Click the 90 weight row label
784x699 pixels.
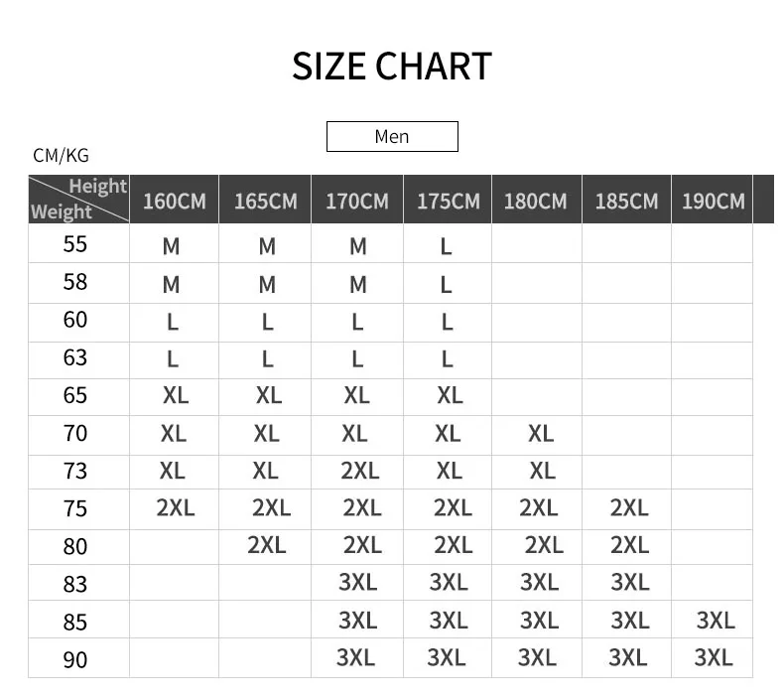75,659
